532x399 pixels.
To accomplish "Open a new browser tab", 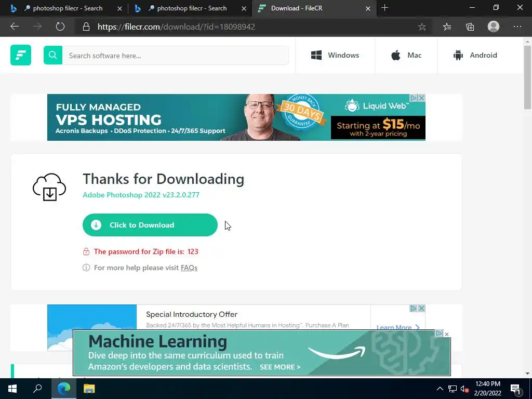I will pyautogui.click(x=384, y=8).
